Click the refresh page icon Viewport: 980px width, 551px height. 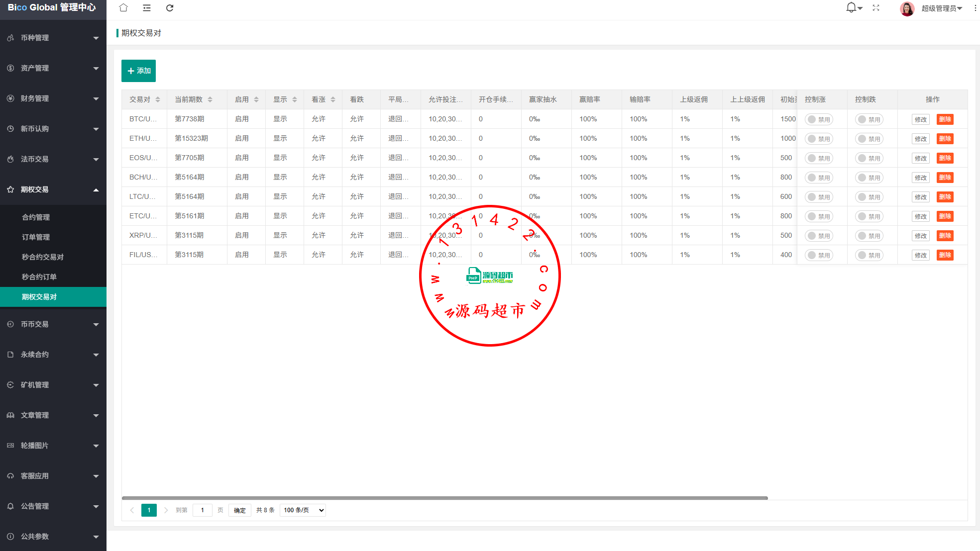[170, 8]
